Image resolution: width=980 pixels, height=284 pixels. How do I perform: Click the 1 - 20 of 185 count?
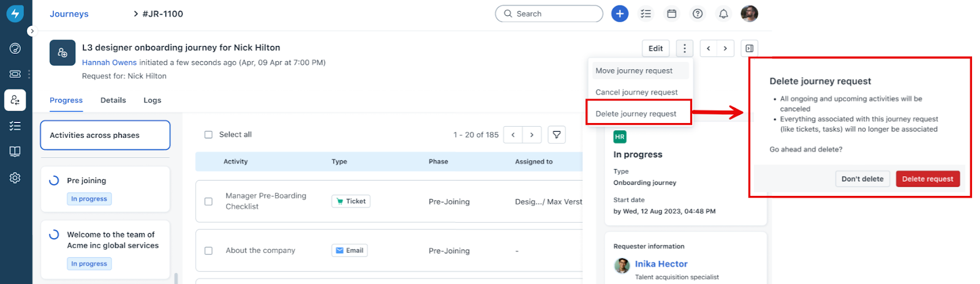point(476,135)
